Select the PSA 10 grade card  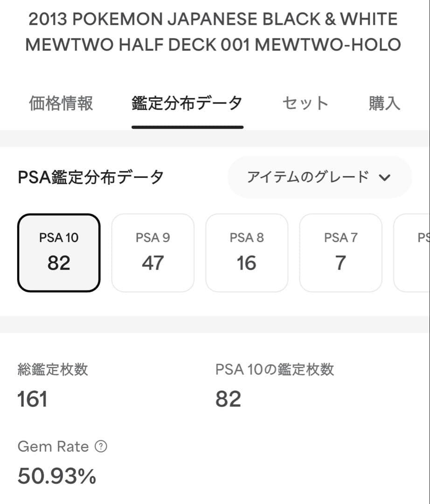[59, 252]
